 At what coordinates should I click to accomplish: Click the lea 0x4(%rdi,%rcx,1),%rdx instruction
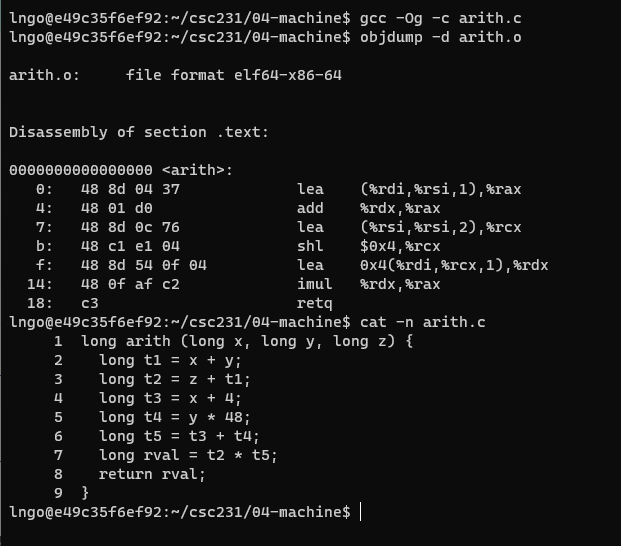423,265
